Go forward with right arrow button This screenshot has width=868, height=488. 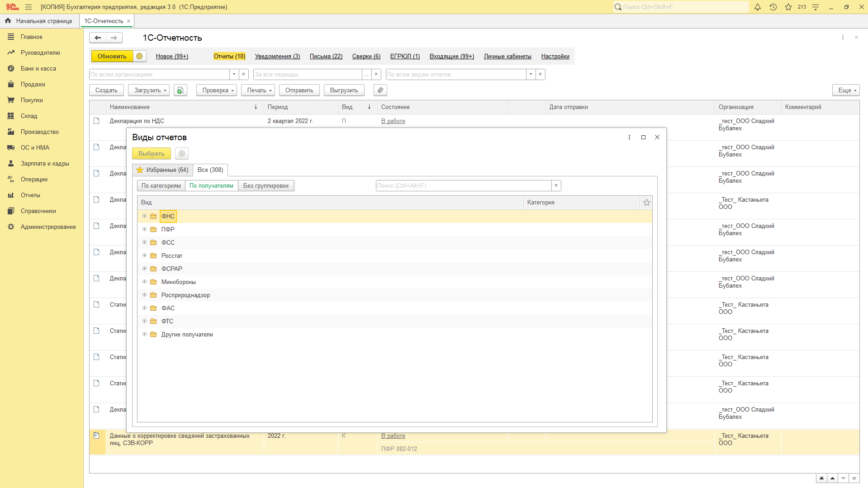click(x=114, y=38)
